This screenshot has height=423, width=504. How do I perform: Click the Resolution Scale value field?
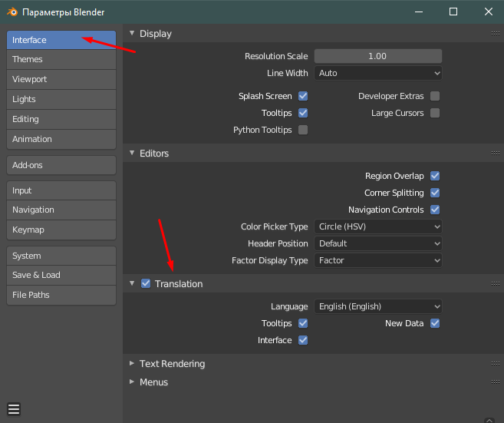(378, 56)
